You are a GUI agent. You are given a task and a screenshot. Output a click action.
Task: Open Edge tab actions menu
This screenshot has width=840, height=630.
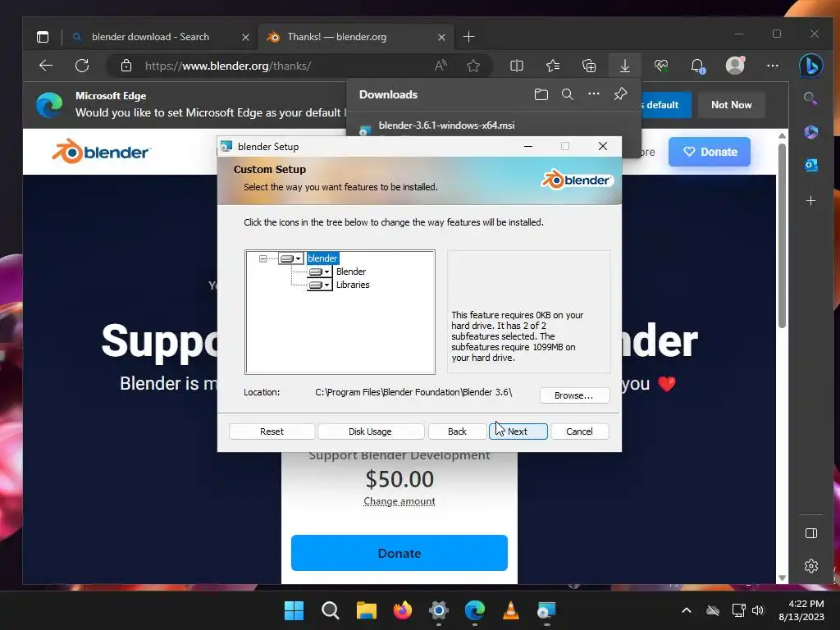(x=43, y=36)
